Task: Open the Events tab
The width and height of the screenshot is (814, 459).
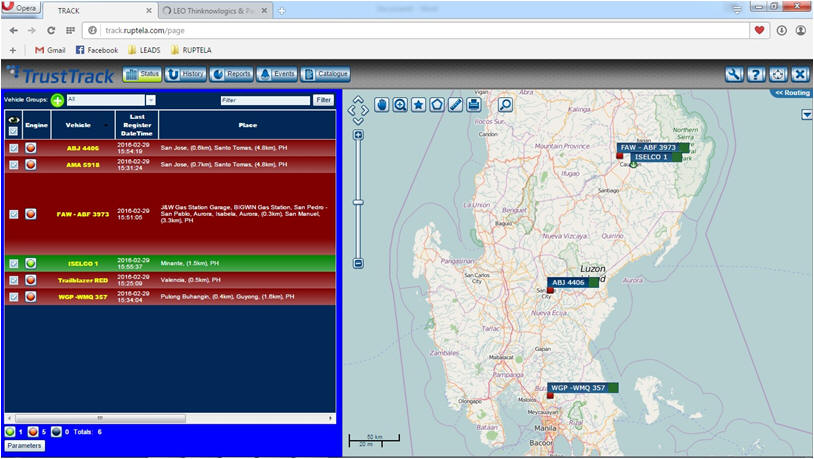Action: [277, 74]
